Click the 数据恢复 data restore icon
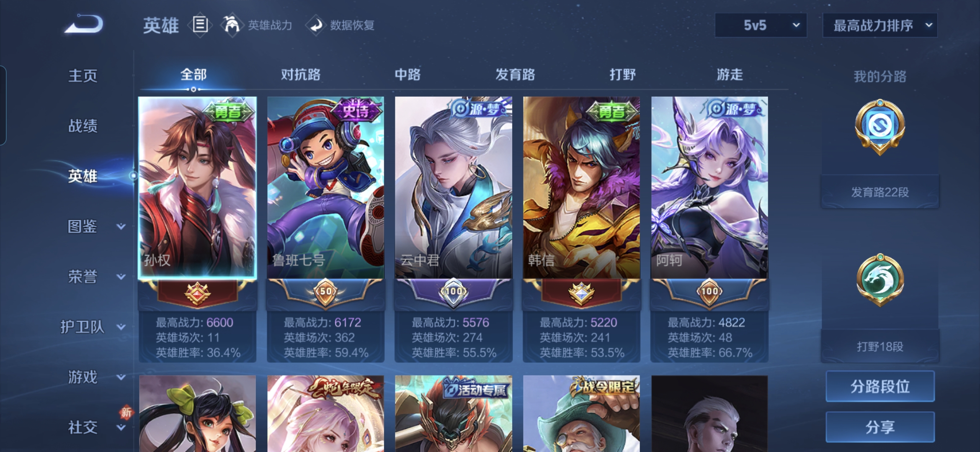 [x=316, y=25]
